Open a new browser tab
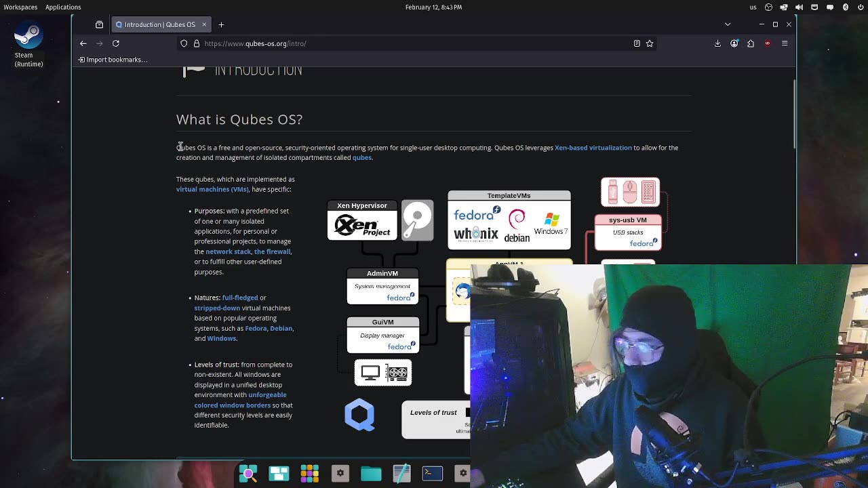The image size is (868, 488). pos(221,24)
